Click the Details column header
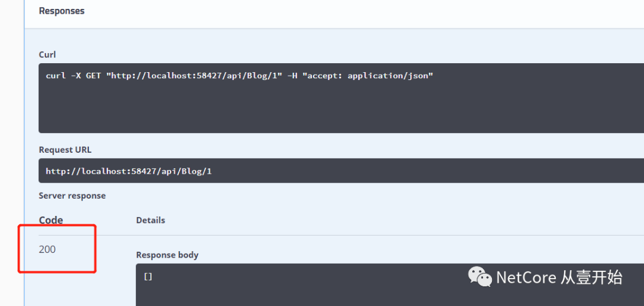 click(x=150, y=220)
